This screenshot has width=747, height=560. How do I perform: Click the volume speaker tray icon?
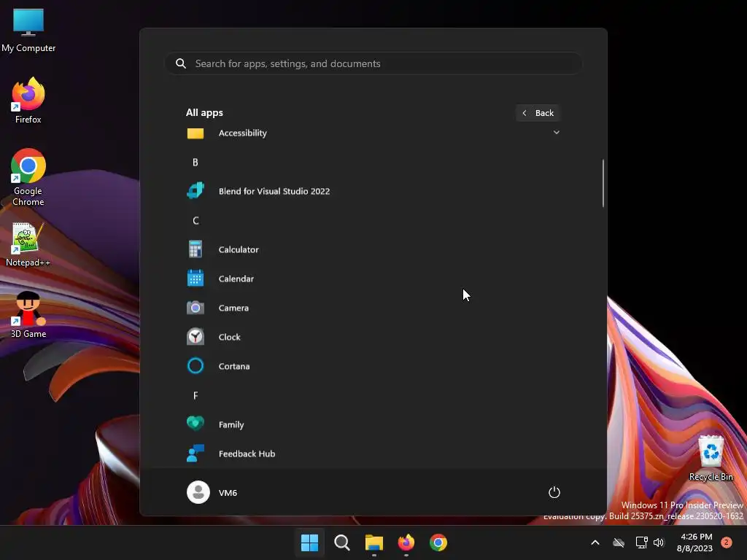[x=659, y=542]
